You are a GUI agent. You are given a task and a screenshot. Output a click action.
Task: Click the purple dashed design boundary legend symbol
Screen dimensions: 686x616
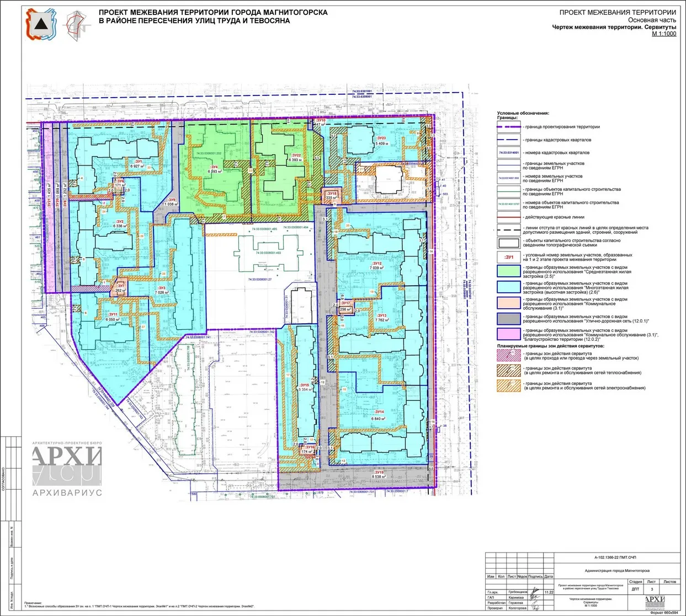point(509,127)
